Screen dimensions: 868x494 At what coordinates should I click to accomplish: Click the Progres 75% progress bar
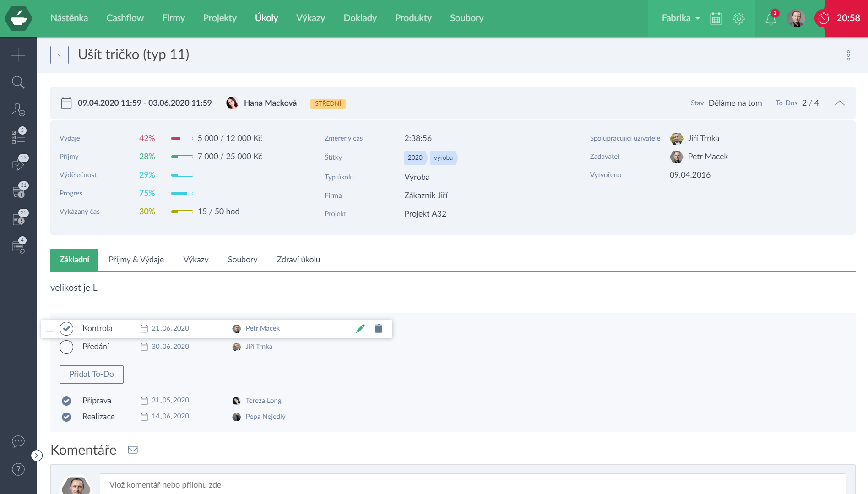pyautogui.click(x=182, y=193)
